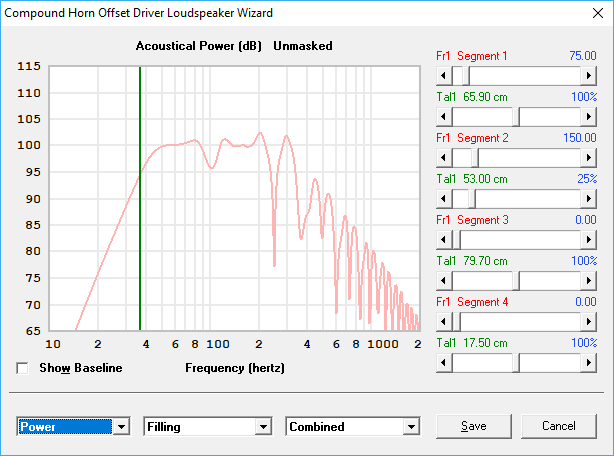This screenshot has height=456, width=614.
Task: Click the Tal1 53.00 cm slider thumb
Action: point(472,199)
